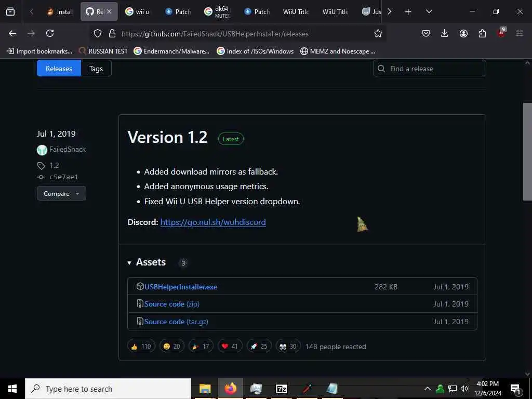Save page to Pocket icon
The width and height of the screenshot is (532, 399).
(x=426, y=33)
